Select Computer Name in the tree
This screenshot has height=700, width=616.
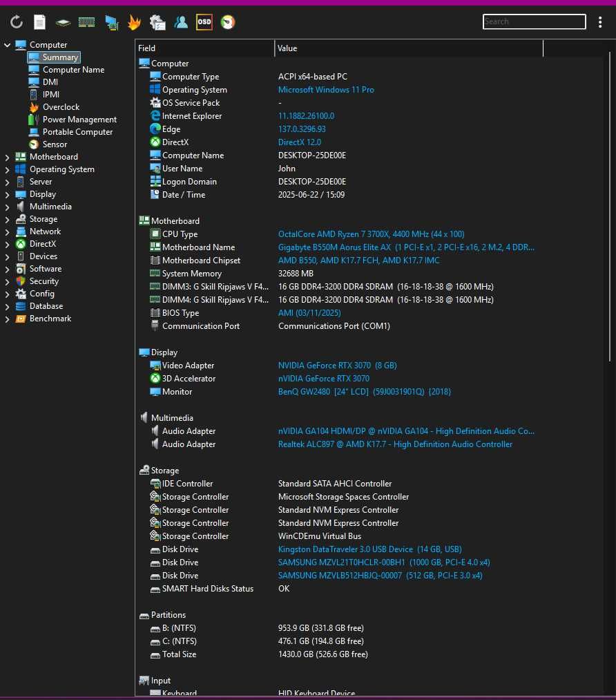point(66,70)
